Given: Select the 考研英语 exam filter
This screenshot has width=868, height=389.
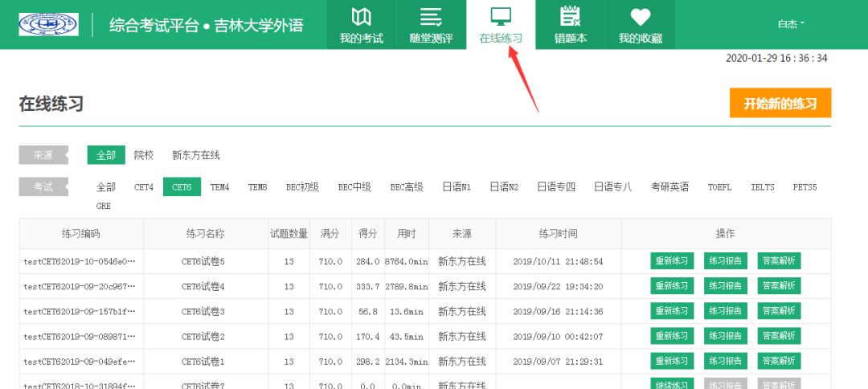Looking at the screenshot, I should pyautogui.click(x=669, y=186).
